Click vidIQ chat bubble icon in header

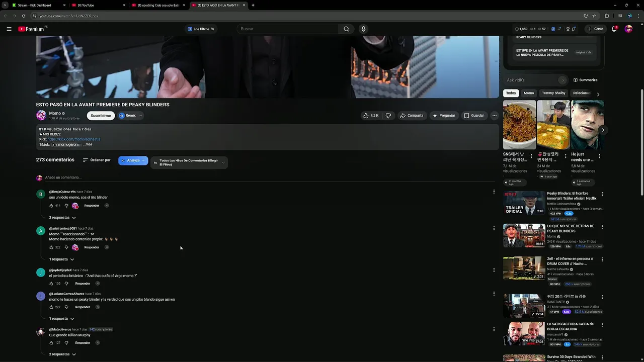(x=574, y=29)
